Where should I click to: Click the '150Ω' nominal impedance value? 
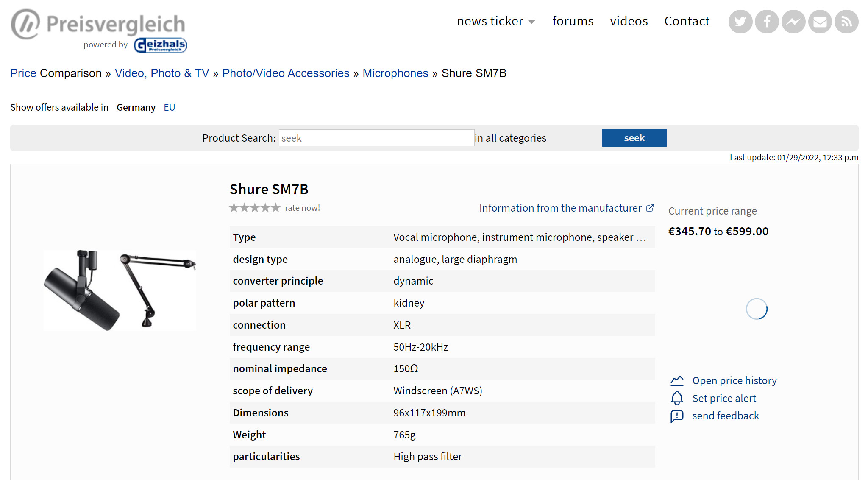click(x=406, y=369)
